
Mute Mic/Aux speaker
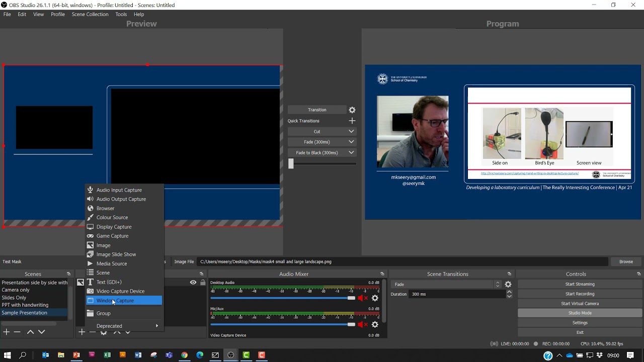(x=362, y=324)
